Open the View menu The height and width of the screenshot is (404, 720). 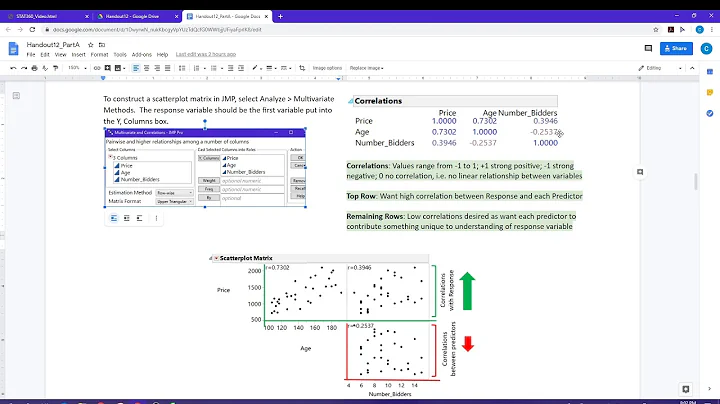pyautogui.click(x=61, y=54)
